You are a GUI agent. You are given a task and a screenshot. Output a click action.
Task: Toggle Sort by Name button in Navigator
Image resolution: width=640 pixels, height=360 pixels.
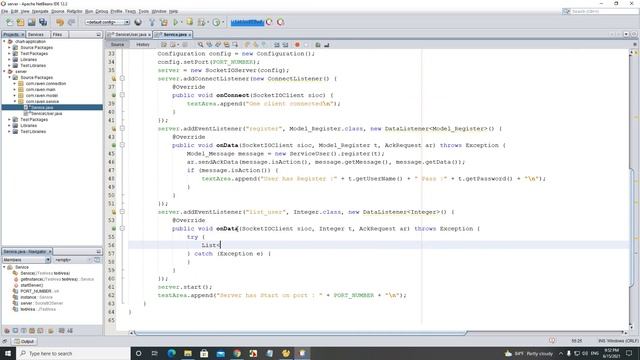click(62, 331)
